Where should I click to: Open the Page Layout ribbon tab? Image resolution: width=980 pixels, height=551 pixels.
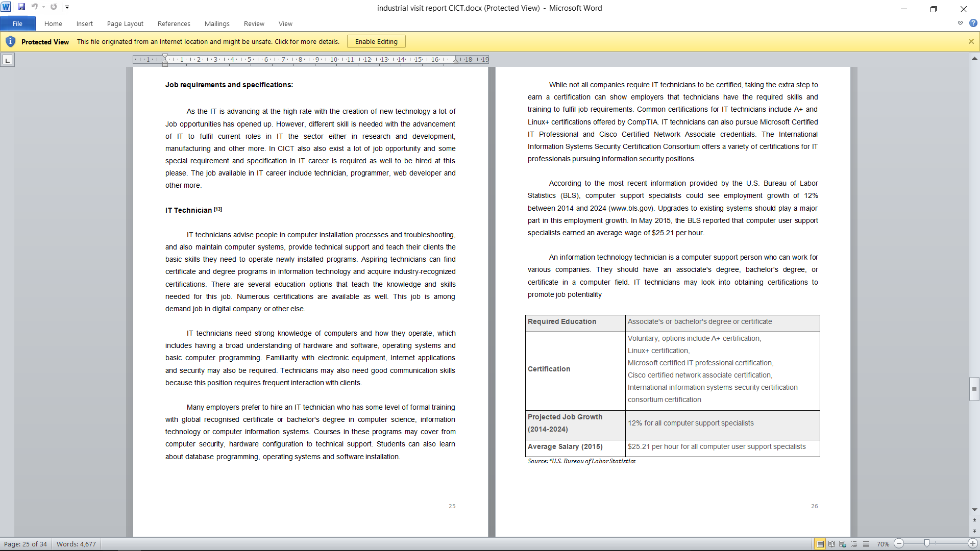[125, 23]
